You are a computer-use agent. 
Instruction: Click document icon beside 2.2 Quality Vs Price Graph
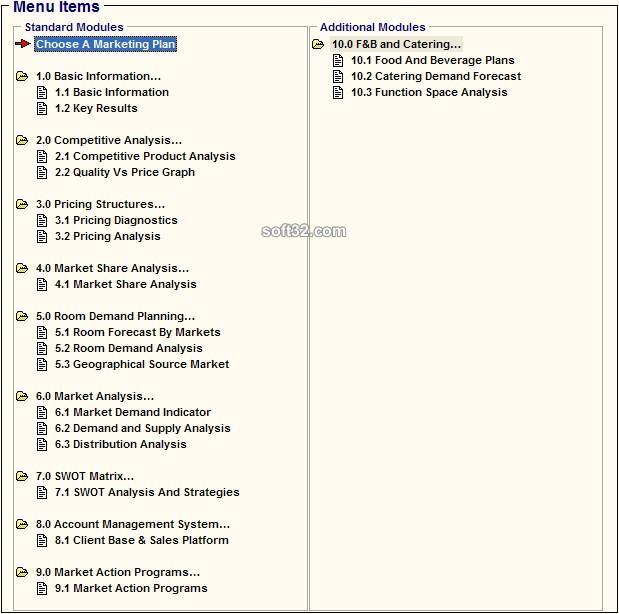click(x=42, y=172)
